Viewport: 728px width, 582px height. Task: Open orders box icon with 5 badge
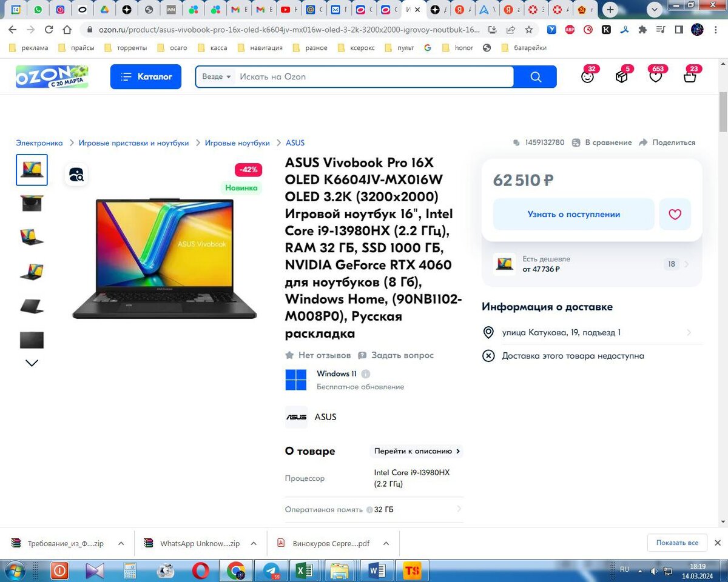(622, 76)
